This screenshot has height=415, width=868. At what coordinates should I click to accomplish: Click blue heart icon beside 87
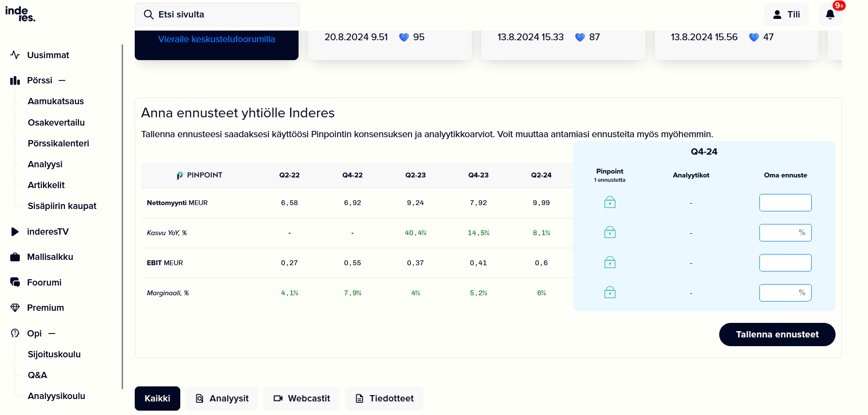tap(580, 37)
